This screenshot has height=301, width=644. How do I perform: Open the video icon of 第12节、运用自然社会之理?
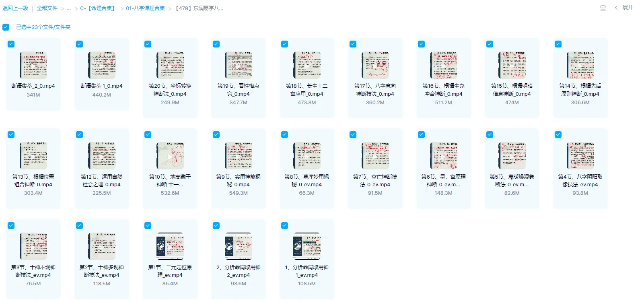[x=102, y=155]
